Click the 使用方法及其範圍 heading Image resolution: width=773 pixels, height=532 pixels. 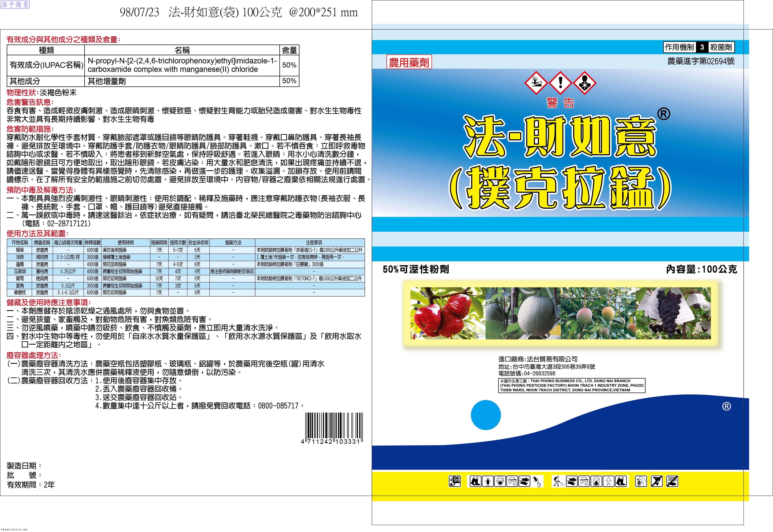pos(38,234)
